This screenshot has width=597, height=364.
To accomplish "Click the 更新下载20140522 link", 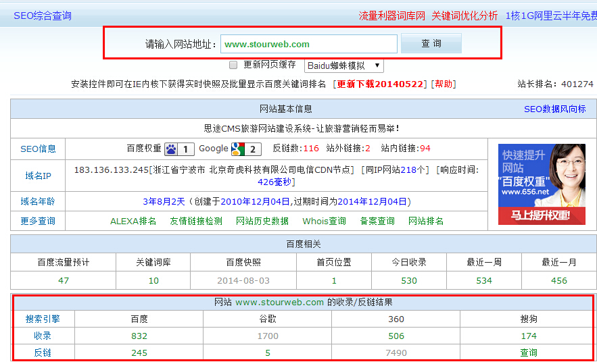I will (x=381, y=84).
